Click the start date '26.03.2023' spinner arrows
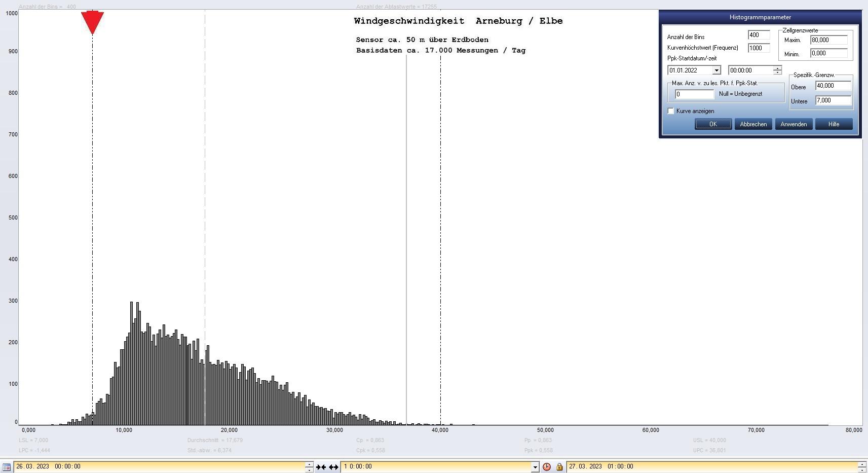Screen dimensions: 868x473 click(x=309, y=467)
